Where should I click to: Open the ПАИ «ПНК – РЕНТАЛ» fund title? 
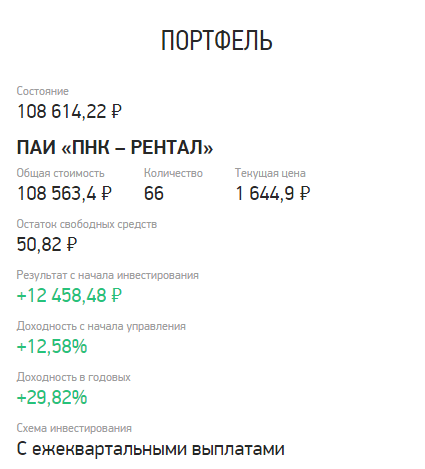(115, 147)
